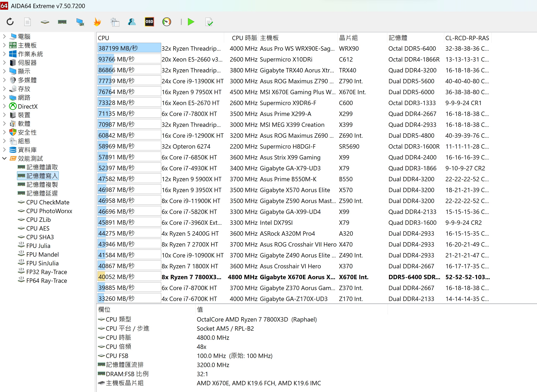Sort by the CL-RCD-RP-RAS column header

pyautogui.click(x=468, y=38)
